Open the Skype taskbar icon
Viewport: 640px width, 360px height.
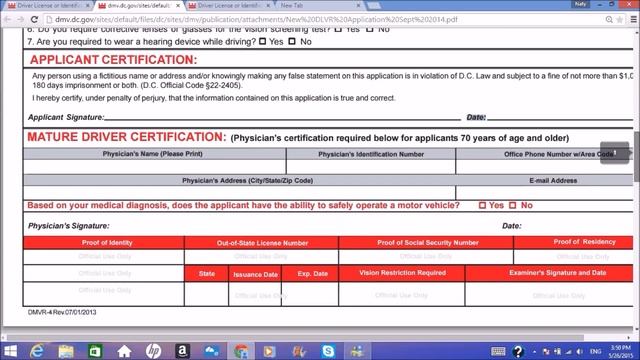328,351
